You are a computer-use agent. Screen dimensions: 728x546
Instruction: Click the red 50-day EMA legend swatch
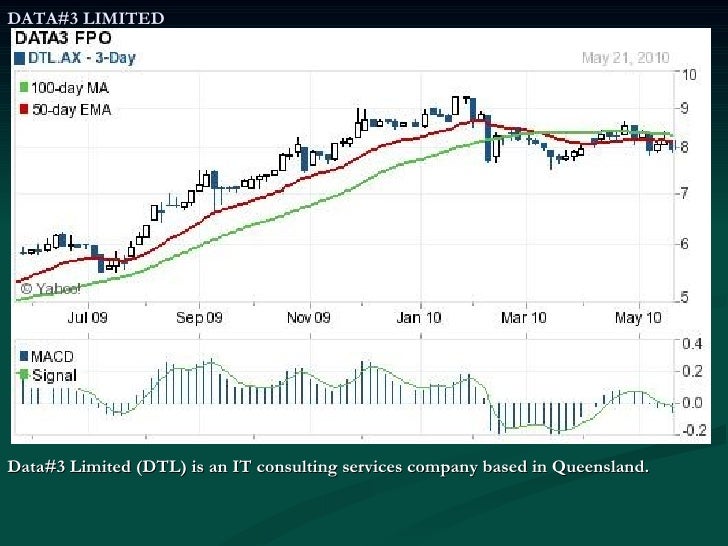(x=24, y=110)
